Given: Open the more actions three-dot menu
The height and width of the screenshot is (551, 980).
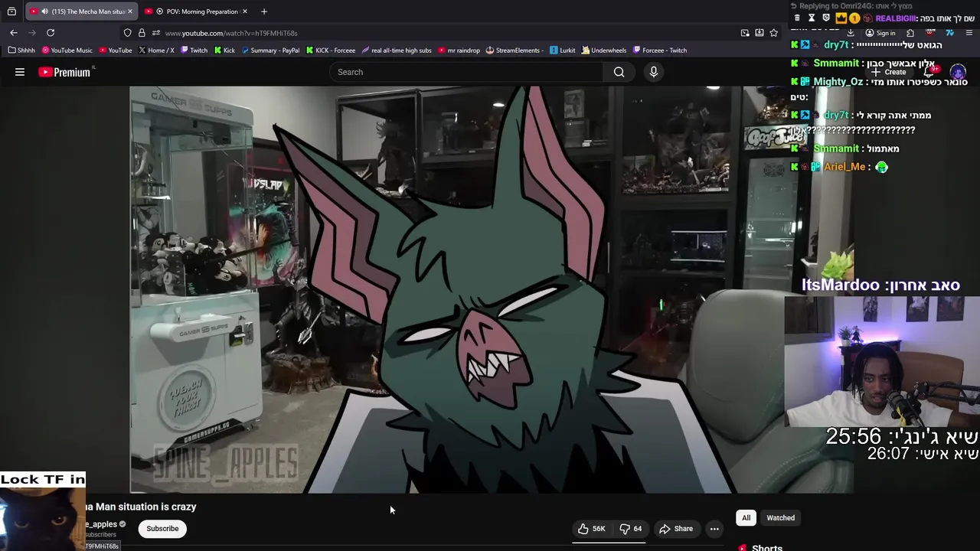Looking at the screenshot, I should [714, 529].
